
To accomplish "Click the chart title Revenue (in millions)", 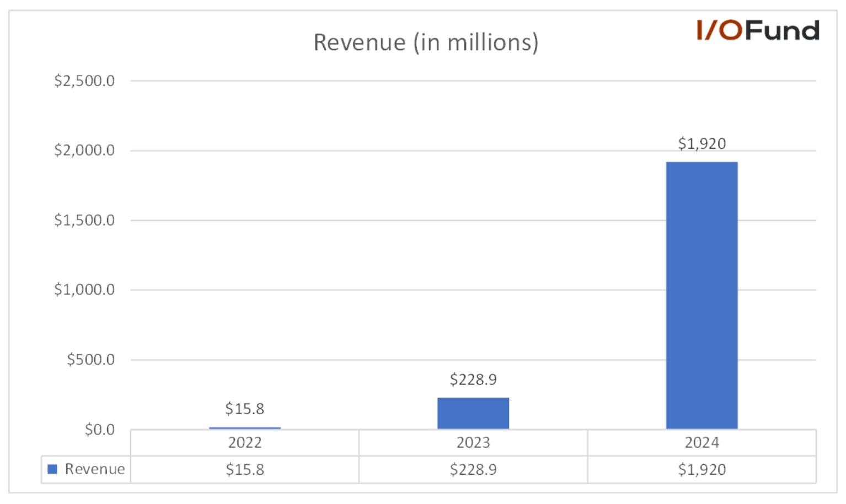I will pos(426,42).
